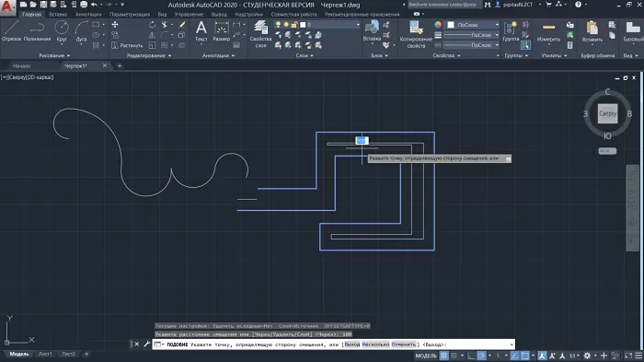Choose Выход option in command line
Image resolution: width=644 pixels, height=362 pixels.
click(x=352, y=344)
